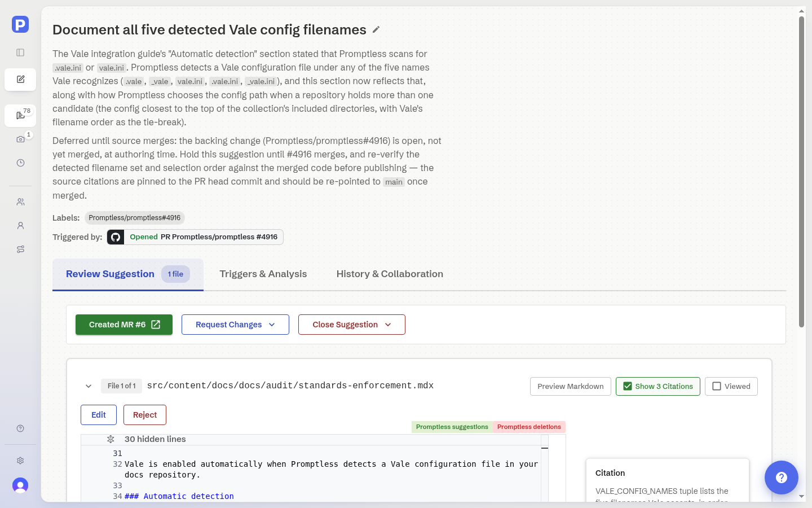Open the integrations sliders sidebar icon
This screenshot has height=508, width=812.
click(x=20, y=249)
